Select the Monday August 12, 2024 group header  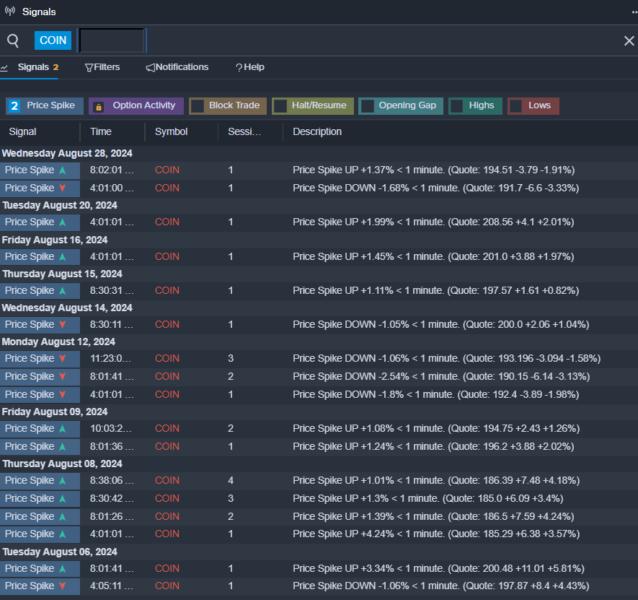58,342
